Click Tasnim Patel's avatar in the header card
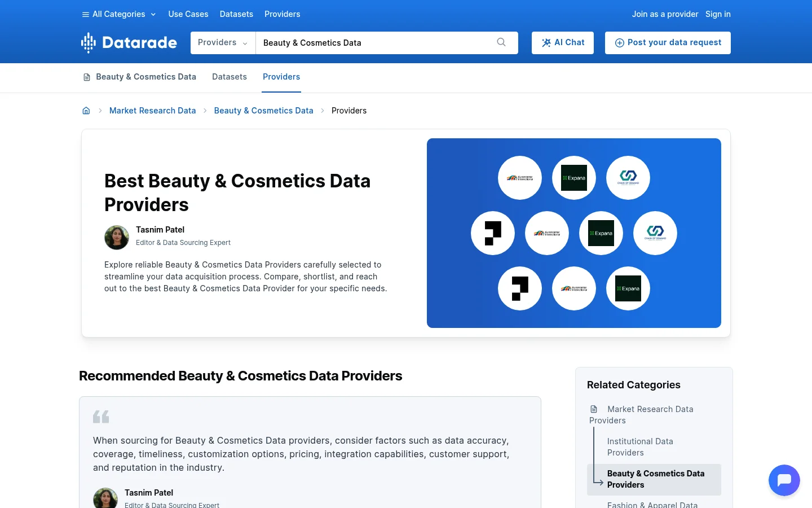The width and height of the screenshot is (812, 508). [117, 238]
